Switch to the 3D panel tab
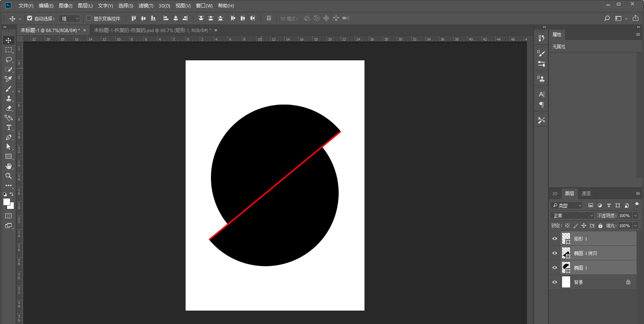The width and height of the screenshot is (644, 324). [x=555, y=194]
